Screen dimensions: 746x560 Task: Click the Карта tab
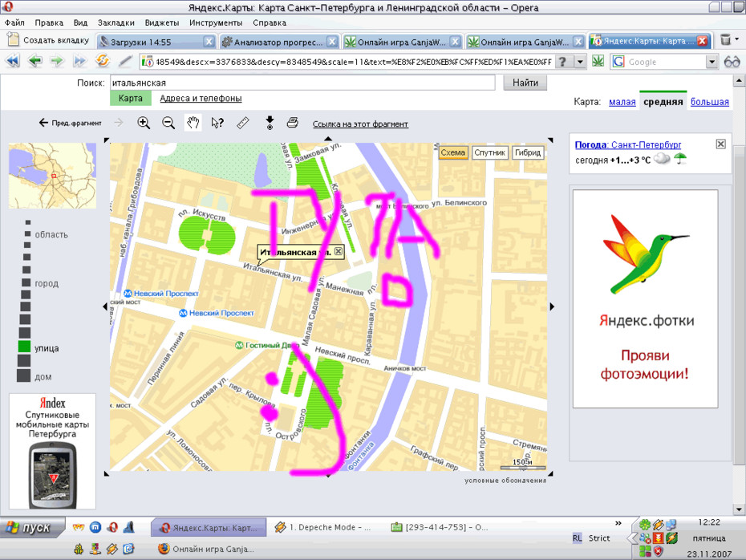coord(131,98)
